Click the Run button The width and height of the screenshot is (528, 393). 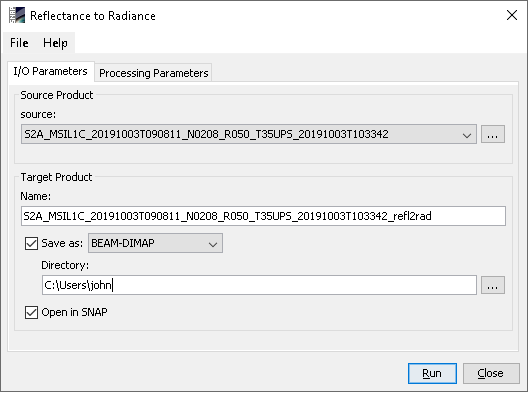tap(432, 373)
